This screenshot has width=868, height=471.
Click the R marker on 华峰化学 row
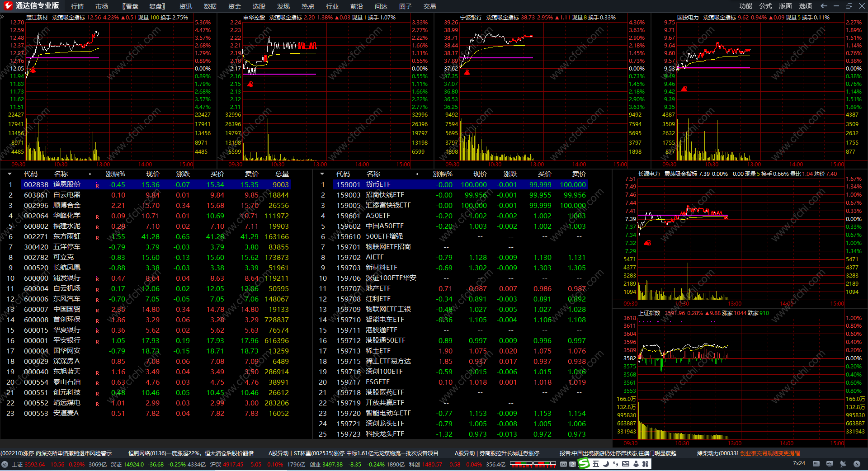[x=97, y=217]
